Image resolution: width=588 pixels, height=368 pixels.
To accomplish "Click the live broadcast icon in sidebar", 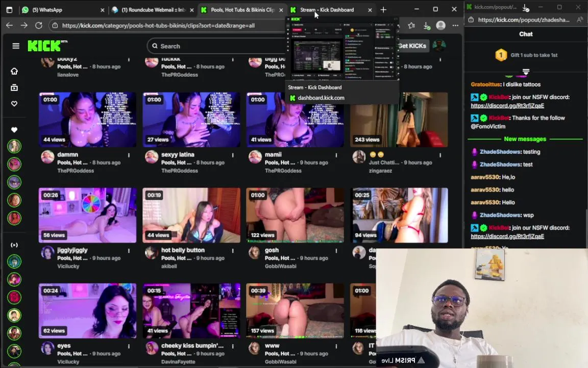I will click(14, 245).
